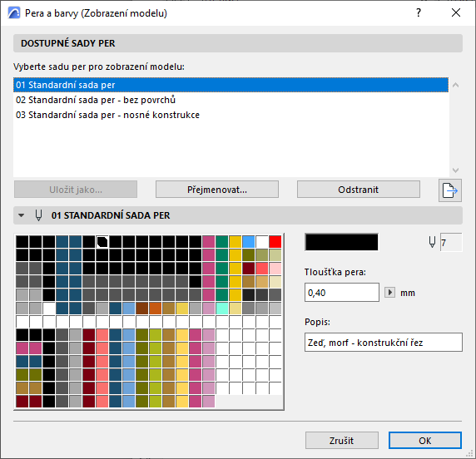Close the Pera a barvy dialog
Viewport: 476px width, 459px height.
coord(456,12)
